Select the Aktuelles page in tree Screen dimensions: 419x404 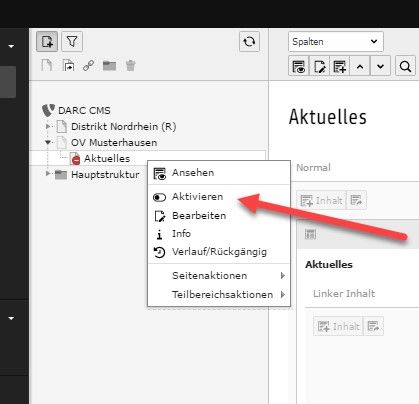coord(107,159)
